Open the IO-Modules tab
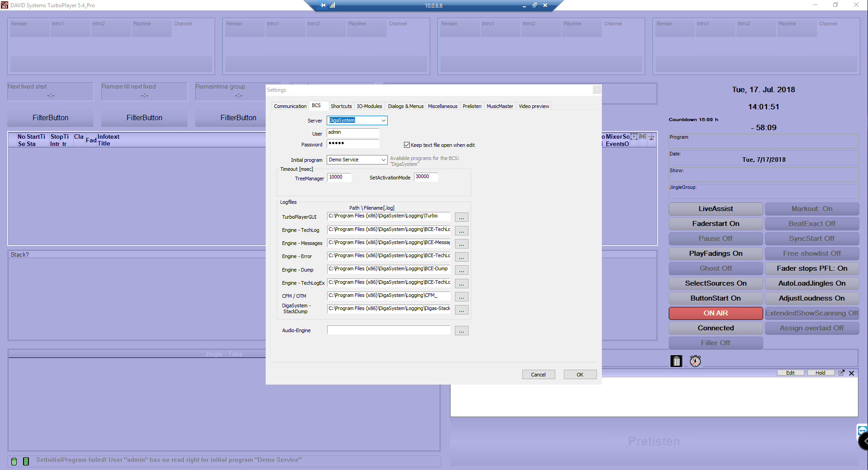Viewport: 868px width, 470px height. click(369, 106)
